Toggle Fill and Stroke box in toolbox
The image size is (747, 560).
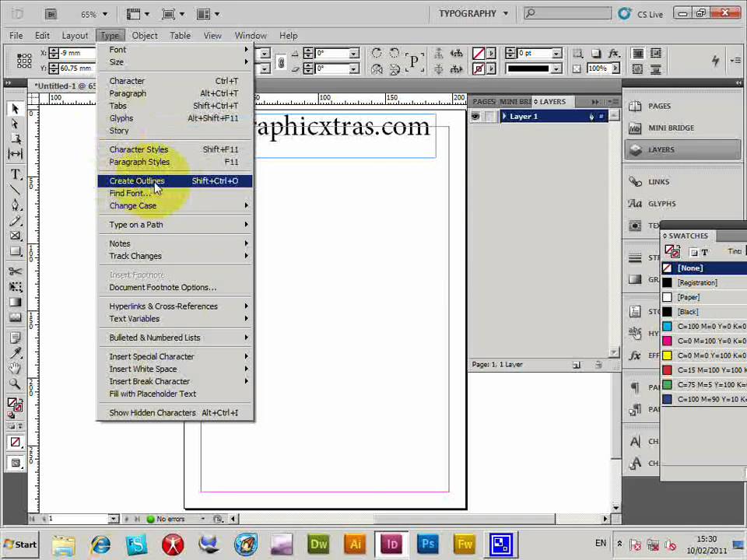tap(14, 406)
